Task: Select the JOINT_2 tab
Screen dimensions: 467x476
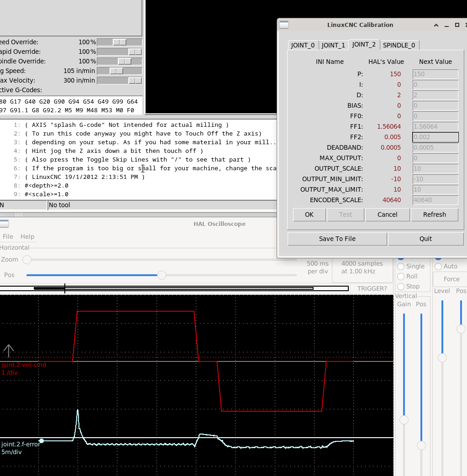Action: pyautogui.click(x=364, y=45)
